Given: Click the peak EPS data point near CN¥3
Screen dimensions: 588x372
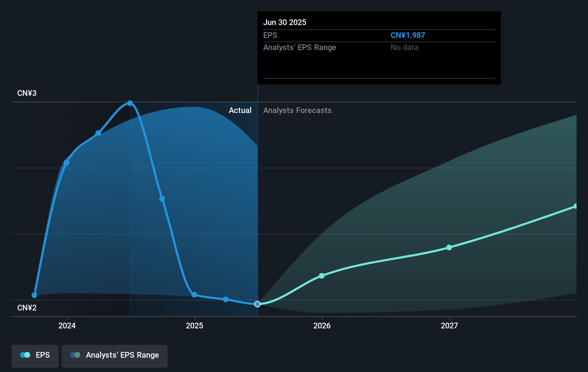Looking at the screenshot, I should pos(130,103).
